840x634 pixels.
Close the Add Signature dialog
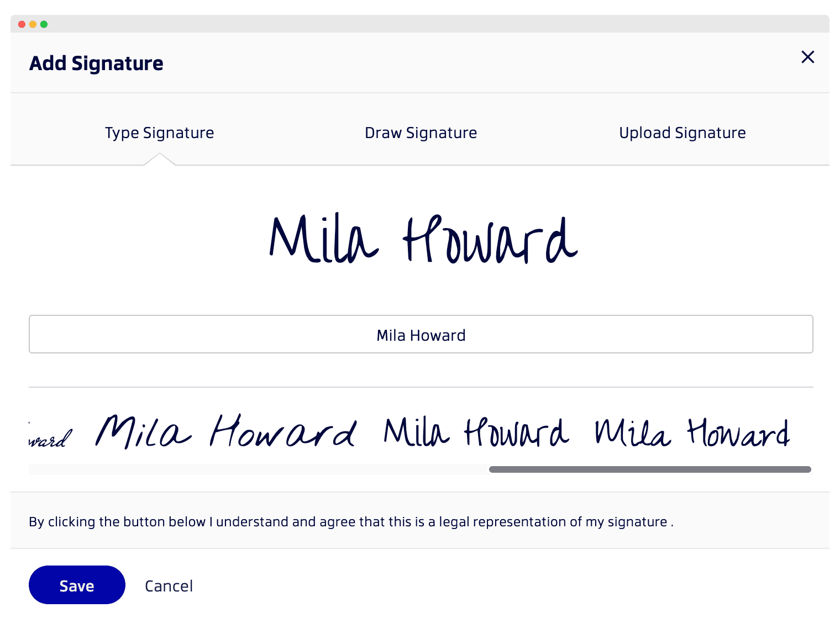[x=807, y=57]
